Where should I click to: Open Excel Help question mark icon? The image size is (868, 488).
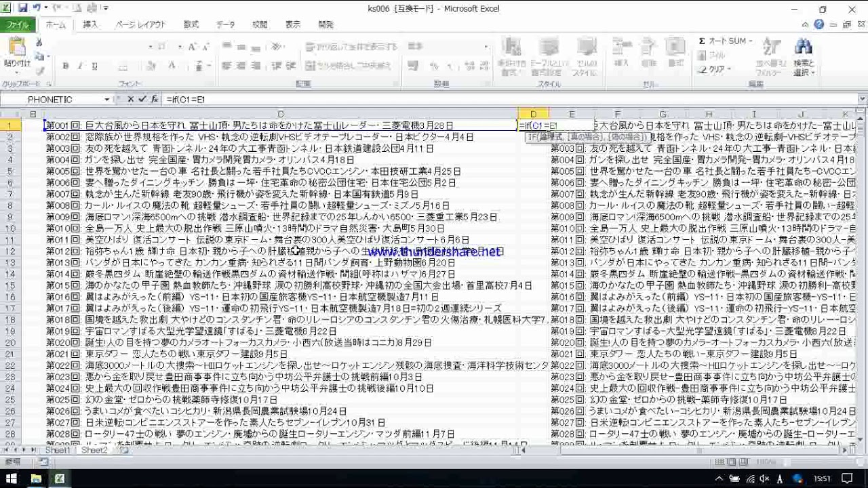click(x=819, y=24)
